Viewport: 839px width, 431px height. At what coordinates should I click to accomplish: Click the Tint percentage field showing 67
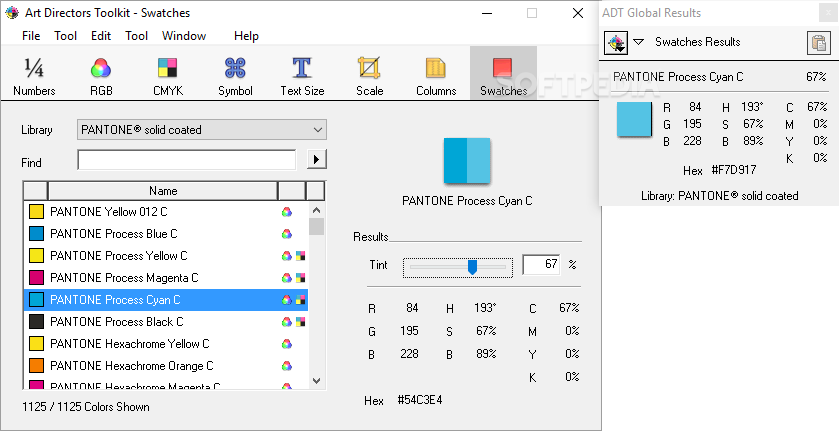point(541,264)
